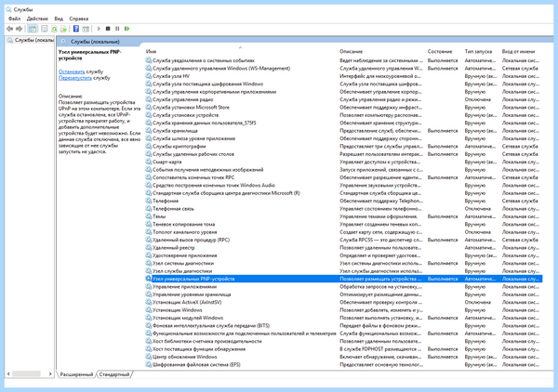Select Фоновая интеллектуальная служба передачи (BITS) row

343,325
